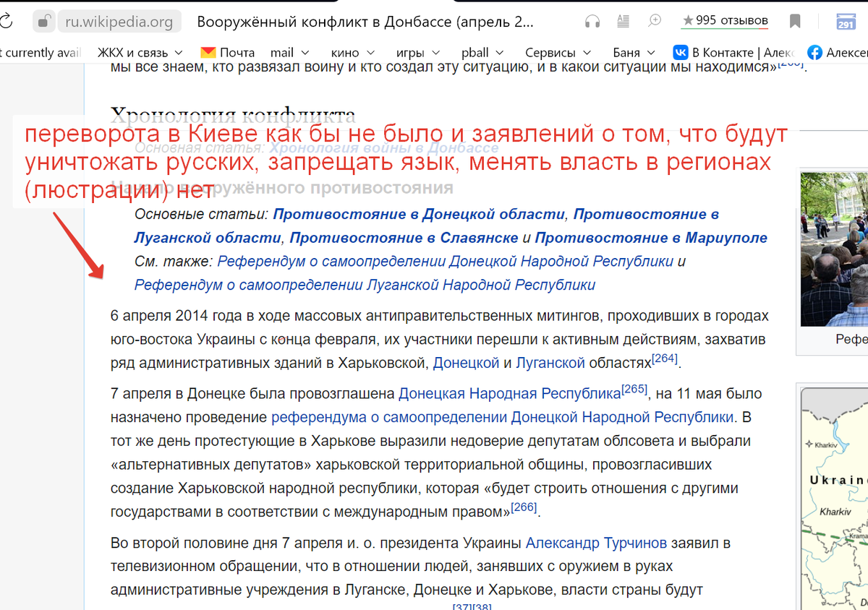Open the 'currently avail' bookmark

40,52
